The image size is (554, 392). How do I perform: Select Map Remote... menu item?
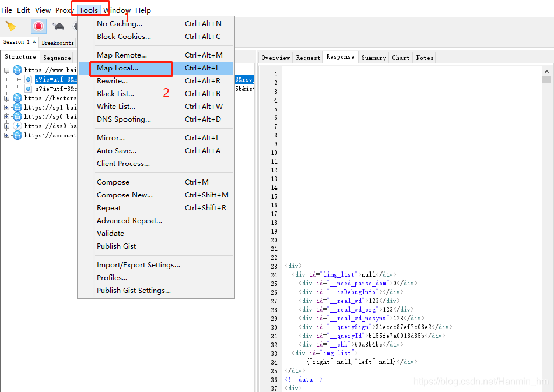coord(156,55)
